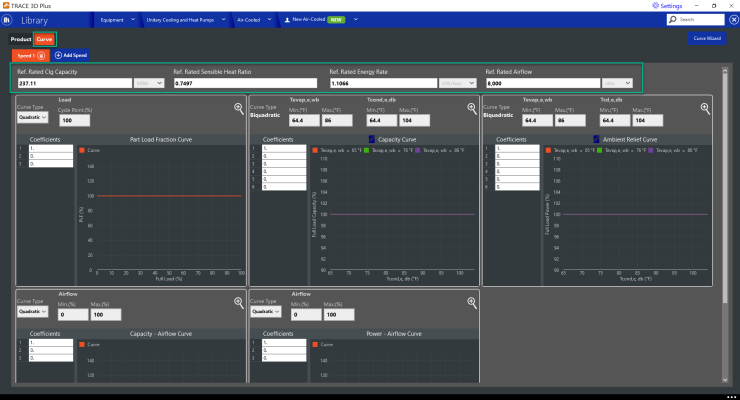Edit Power - Airflow Max (%) field
740x400 pixels.
(339, 315)
